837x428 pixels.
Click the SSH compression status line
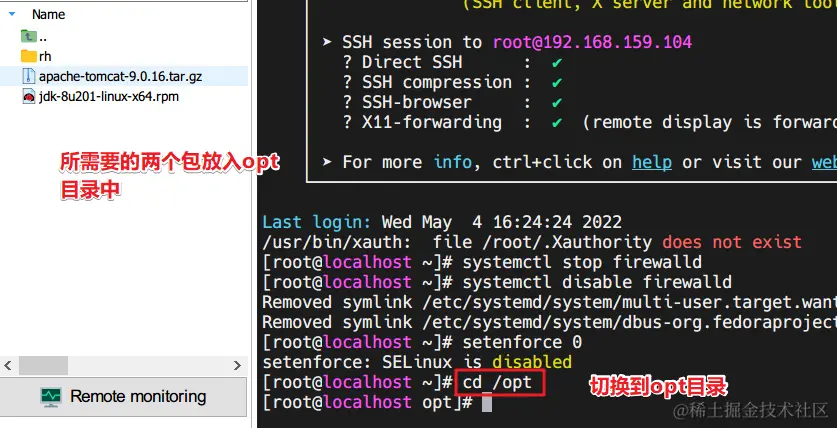click(453, 83)
